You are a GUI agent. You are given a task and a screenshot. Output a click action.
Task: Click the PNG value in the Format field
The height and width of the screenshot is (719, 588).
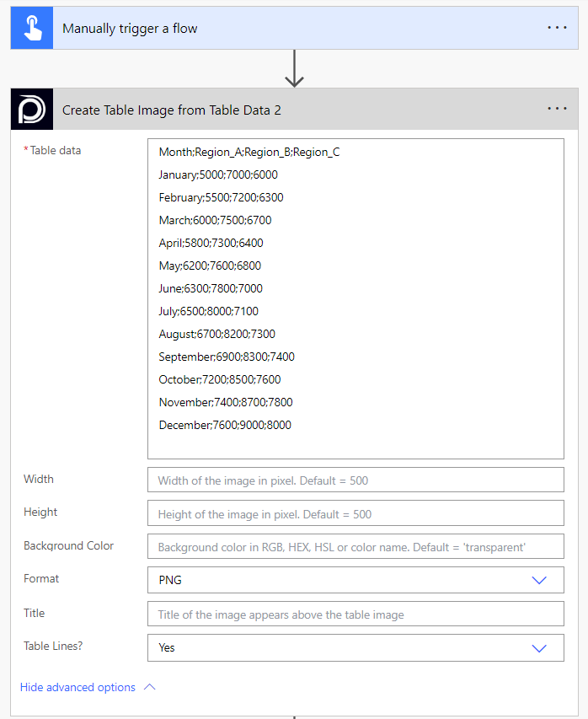170,580
